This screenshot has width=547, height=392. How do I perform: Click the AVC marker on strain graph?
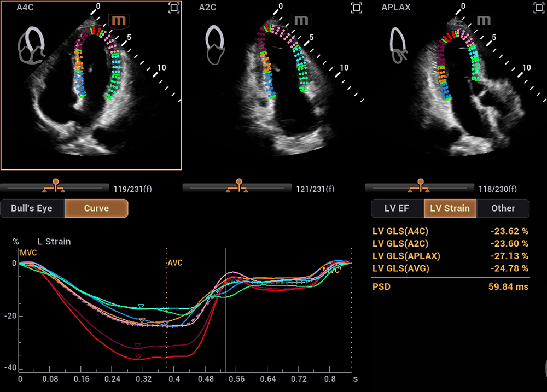click(x=175, y=263)
